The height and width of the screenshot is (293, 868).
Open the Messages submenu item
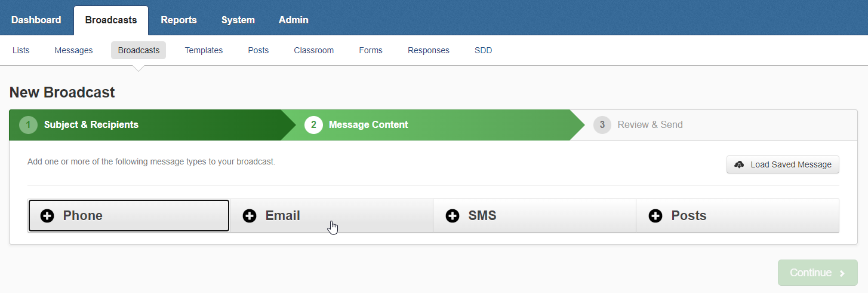73,50
